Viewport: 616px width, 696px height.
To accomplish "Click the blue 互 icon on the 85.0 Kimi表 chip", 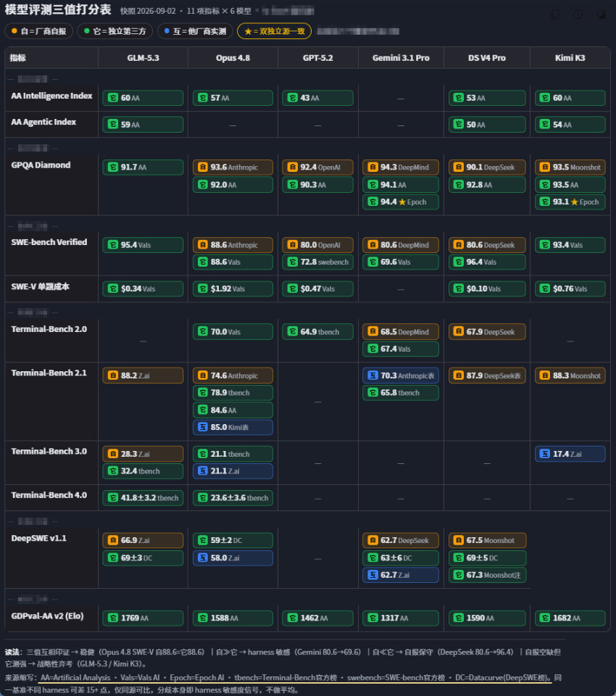I will point(203,427).
